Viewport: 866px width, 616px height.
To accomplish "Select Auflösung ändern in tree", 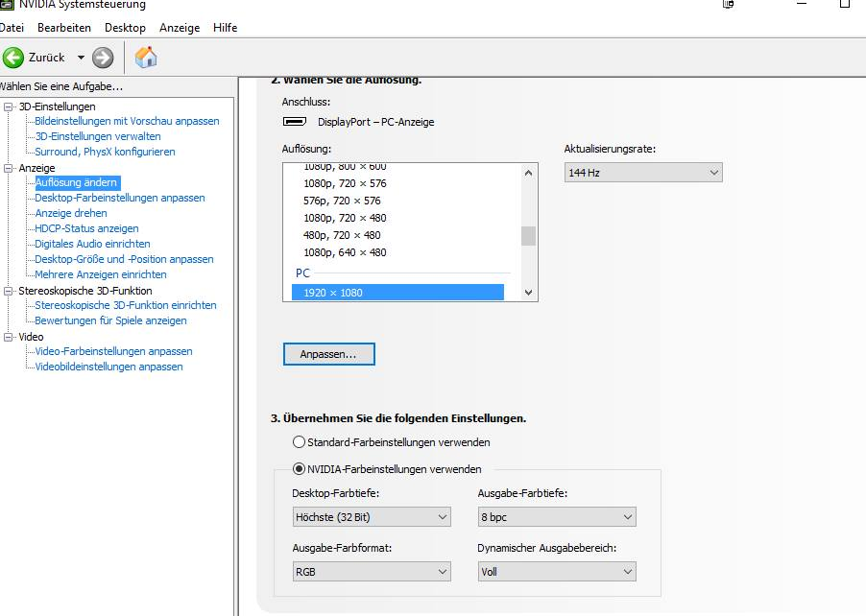I will (76, 182).
